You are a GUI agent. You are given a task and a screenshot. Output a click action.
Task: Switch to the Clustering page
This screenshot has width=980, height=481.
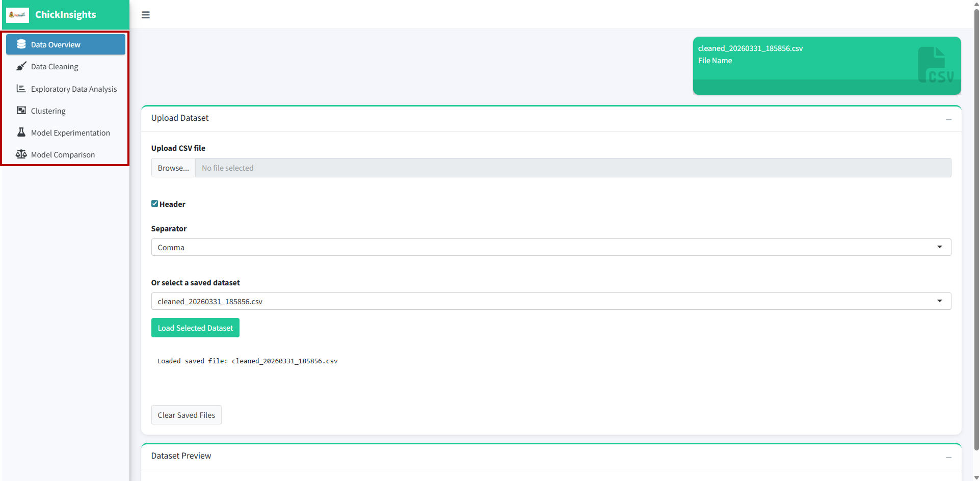[66, 111]
